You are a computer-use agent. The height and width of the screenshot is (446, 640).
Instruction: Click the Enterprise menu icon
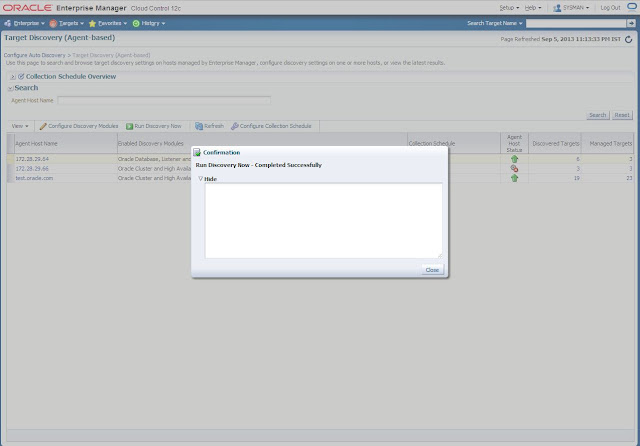coord(8,23)
